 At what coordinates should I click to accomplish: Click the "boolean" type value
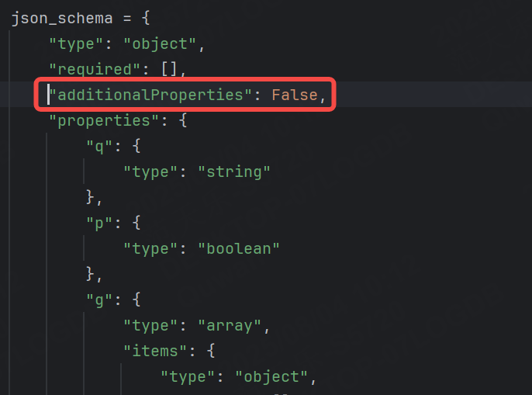(239, 248)
